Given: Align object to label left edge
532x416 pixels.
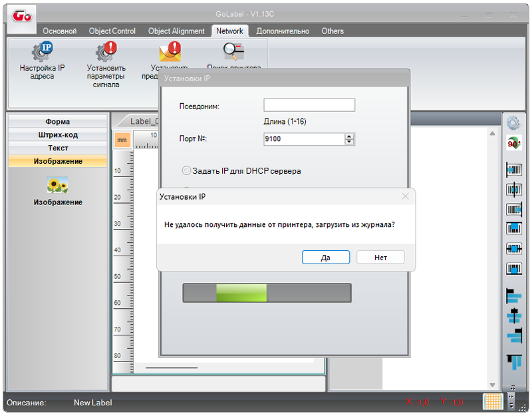Looking at the screenshot, I should coord(513,169).
